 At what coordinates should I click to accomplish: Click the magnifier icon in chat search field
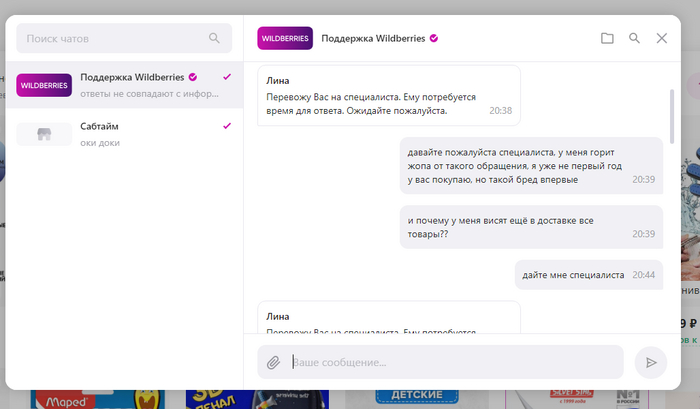coord(214,38)
